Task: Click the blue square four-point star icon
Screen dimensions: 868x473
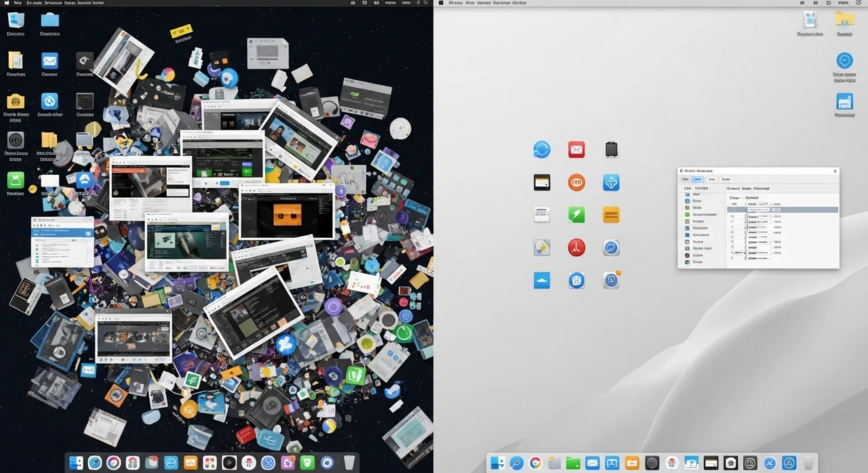Action: [x=611, y=182]
